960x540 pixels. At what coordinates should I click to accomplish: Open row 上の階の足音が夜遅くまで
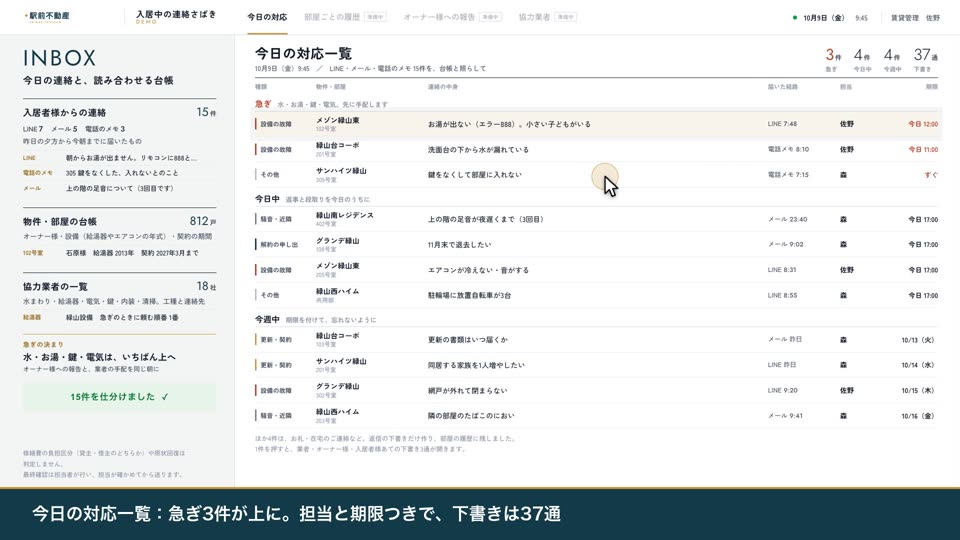596,219
